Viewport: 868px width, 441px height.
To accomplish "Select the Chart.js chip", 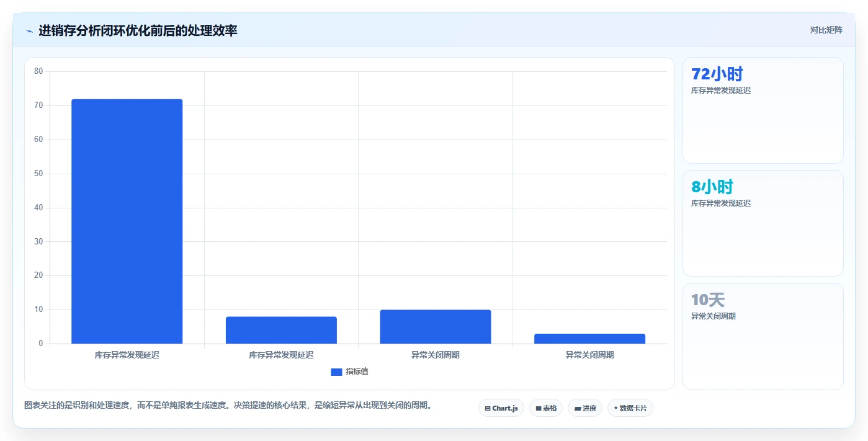I will click(501, 408).
